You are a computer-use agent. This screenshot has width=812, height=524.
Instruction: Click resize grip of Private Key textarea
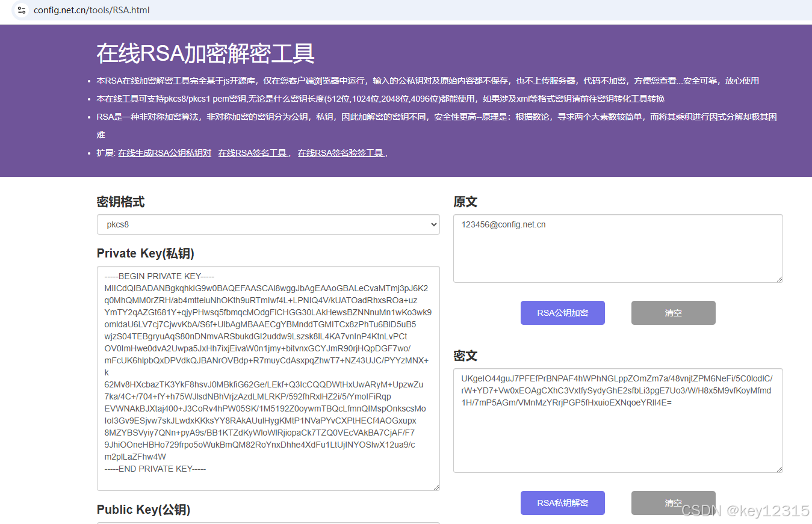(x=436, y=487)
